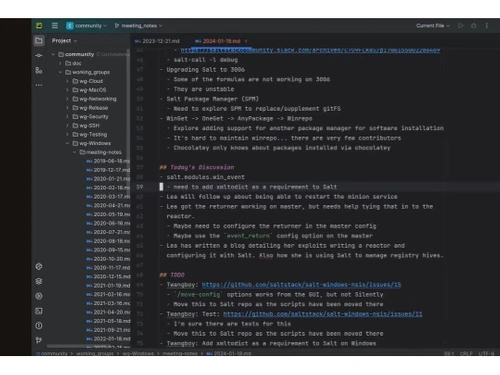Select 2022-01-18.md in project tree

pos(108,339)
